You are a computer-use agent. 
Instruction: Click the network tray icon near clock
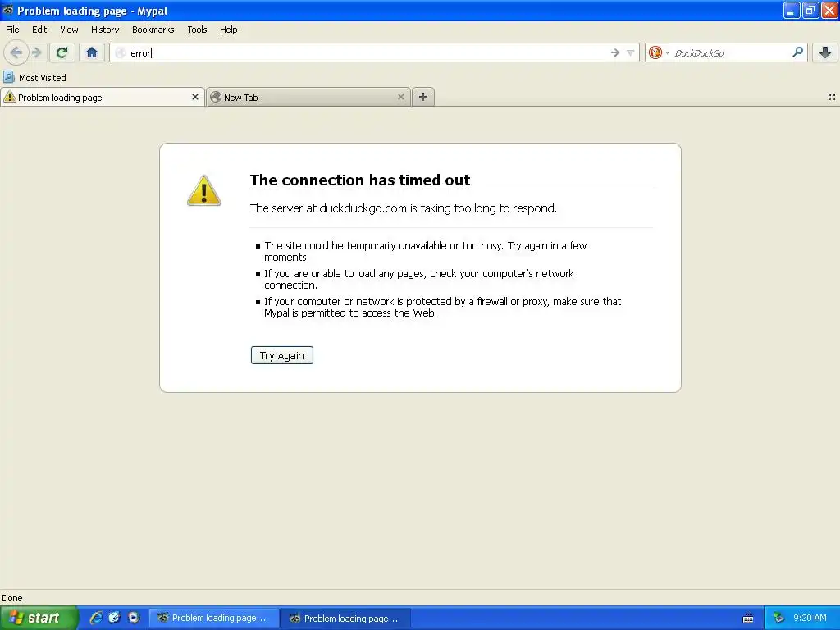pos(778,618)
